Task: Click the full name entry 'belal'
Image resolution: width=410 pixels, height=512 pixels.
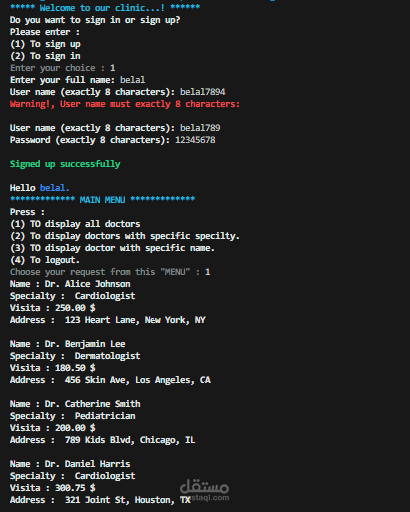Action: click(x=132, y=80)
